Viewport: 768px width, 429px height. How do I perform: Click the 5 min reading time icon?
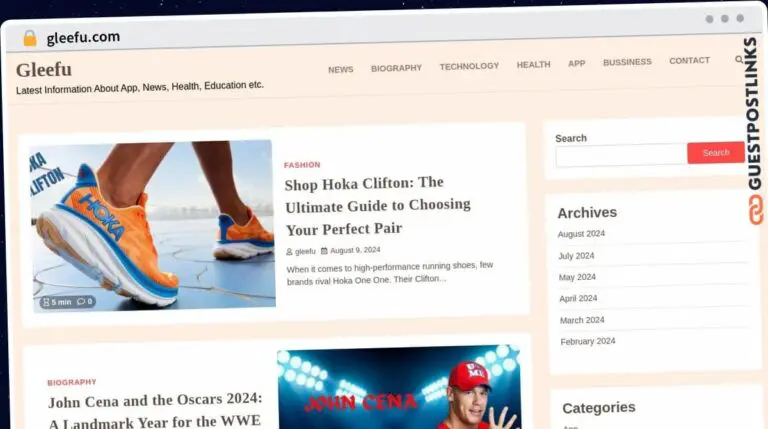tap(46, 302)
